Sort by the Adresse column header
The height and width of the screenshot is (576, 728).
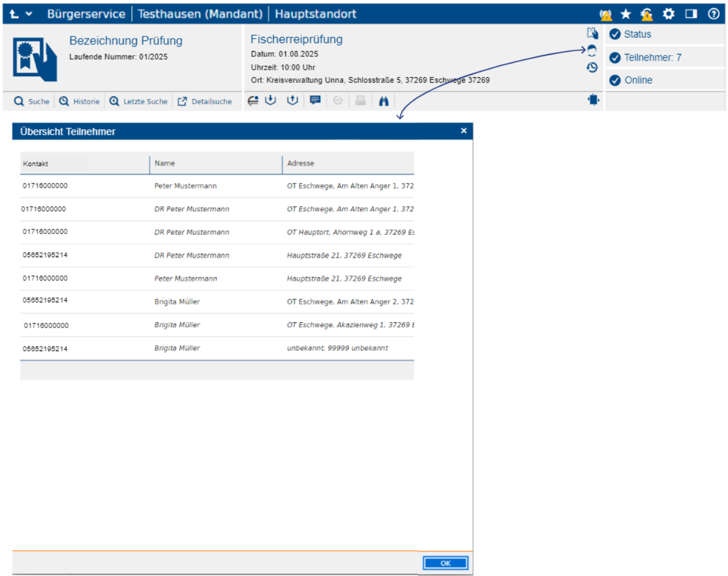[x=301, y=163]
